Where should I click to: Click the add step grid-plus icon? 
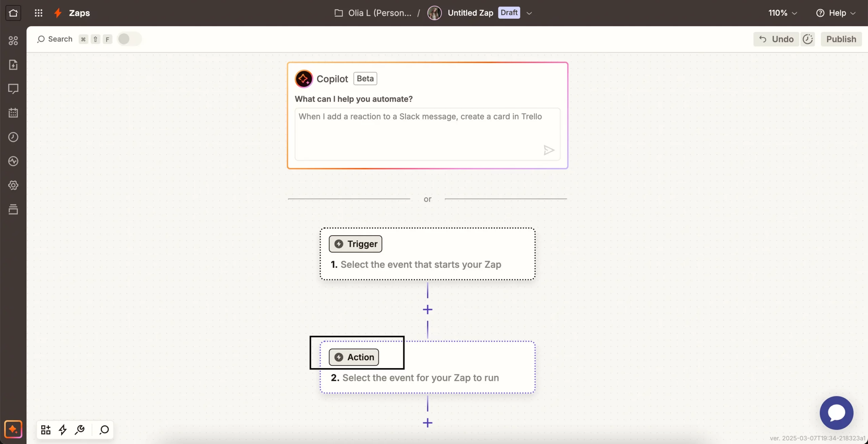46,430
